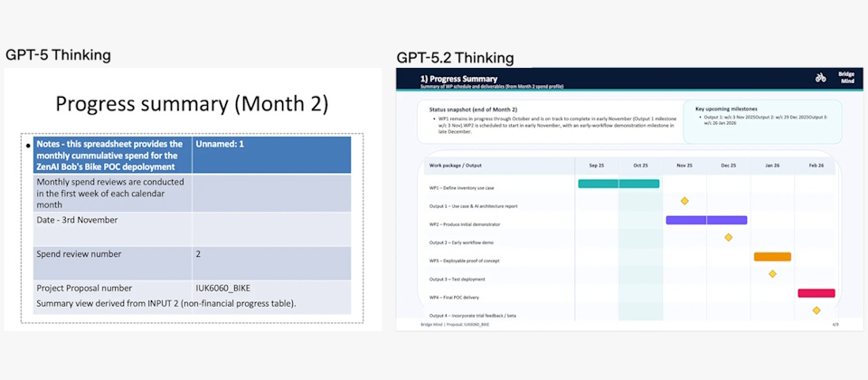Image resolution: width=868 pixels, height=380 pixels.
Task: Click the Output 1 yellow diamond milestone
Action: 684,201
